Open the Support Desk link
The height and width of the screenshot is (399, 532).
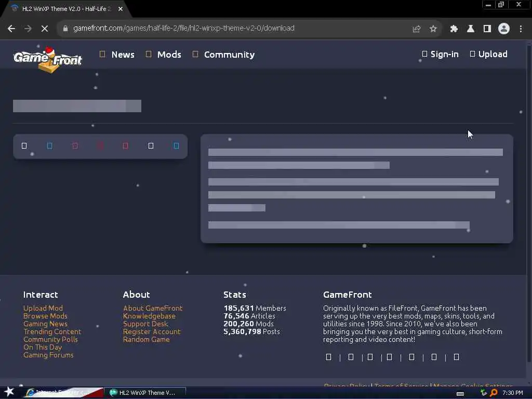tap(145, 324)
